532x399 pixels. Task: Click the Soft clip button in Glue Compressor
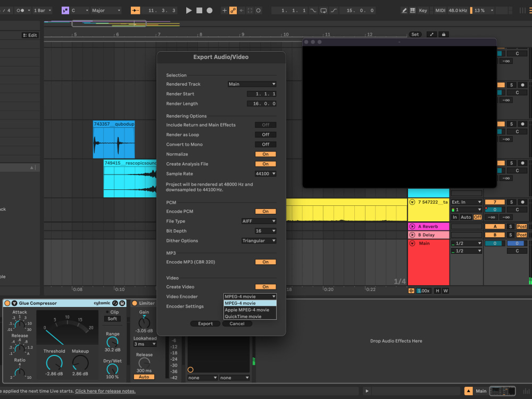click(112, 319)
